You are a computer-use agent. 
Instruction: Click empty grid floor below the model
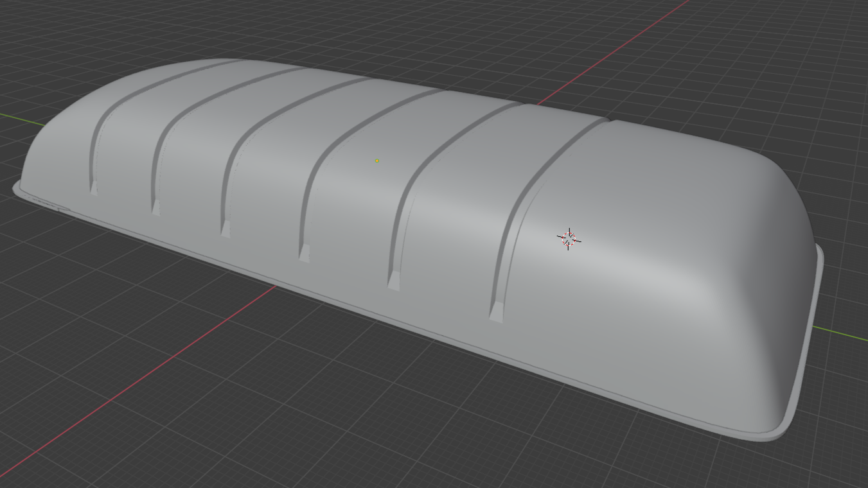[385, 417]
